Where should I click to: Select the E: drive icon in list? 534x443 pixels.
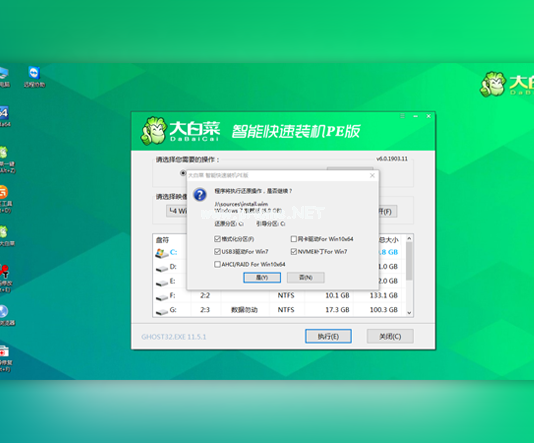pos(162,282)
